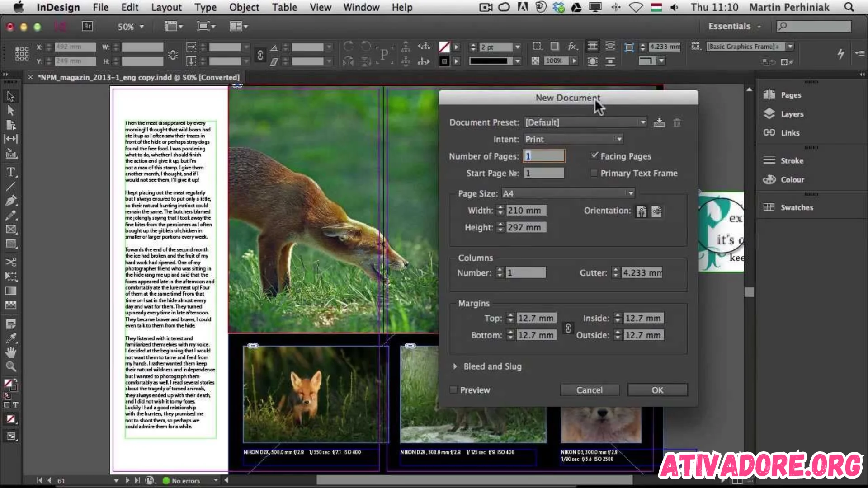This screenshot has height=488, width=868.
Task: Click the OK button to confirm
Action: click(656, 389)
